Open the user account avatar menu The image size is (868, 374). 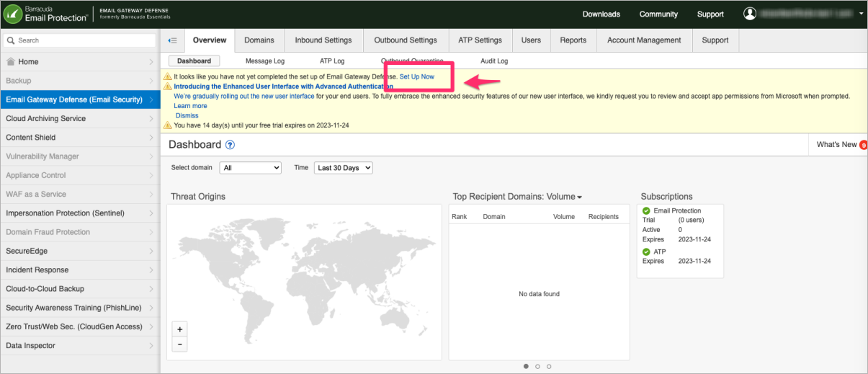pos(750,14)
